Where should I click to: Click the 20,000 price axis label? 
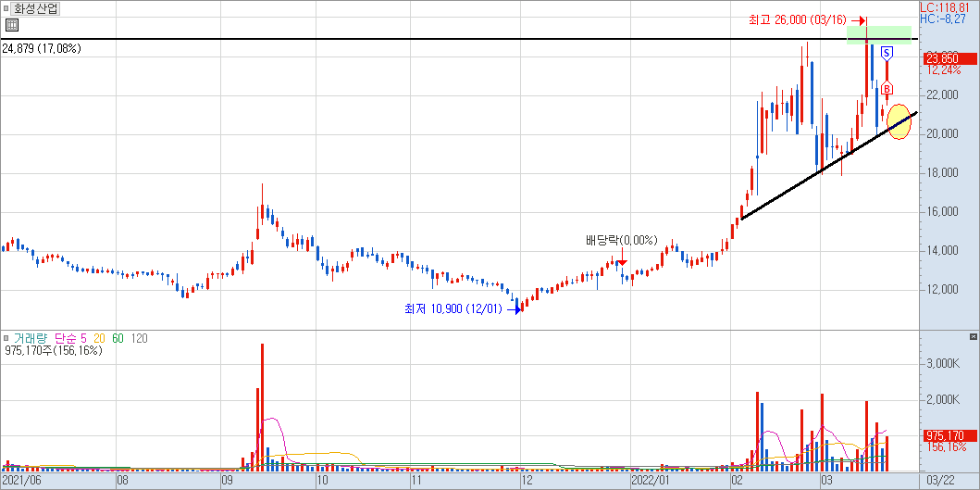coord(943,134)
